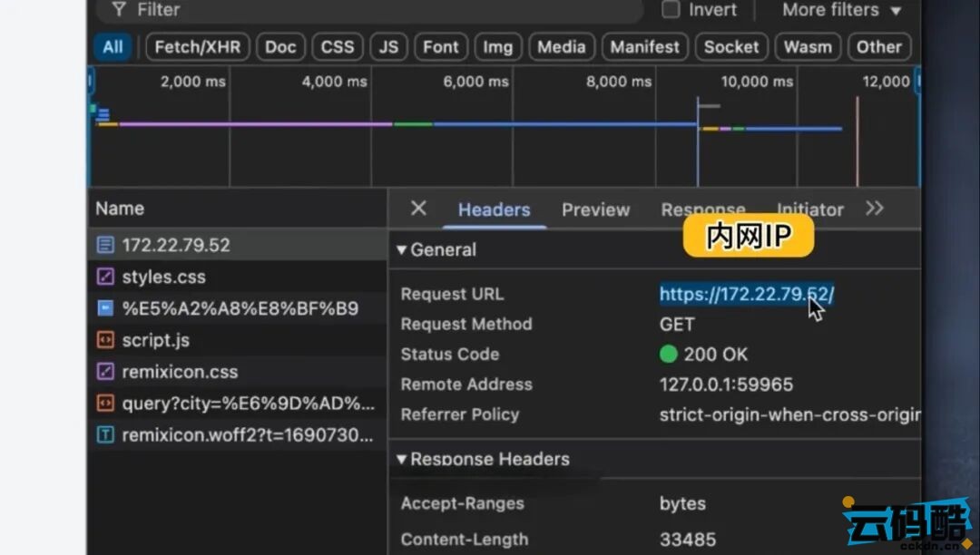Viewport: 980px width, 555px height.
Task: Collapse the General section
Action: point(402,249)
